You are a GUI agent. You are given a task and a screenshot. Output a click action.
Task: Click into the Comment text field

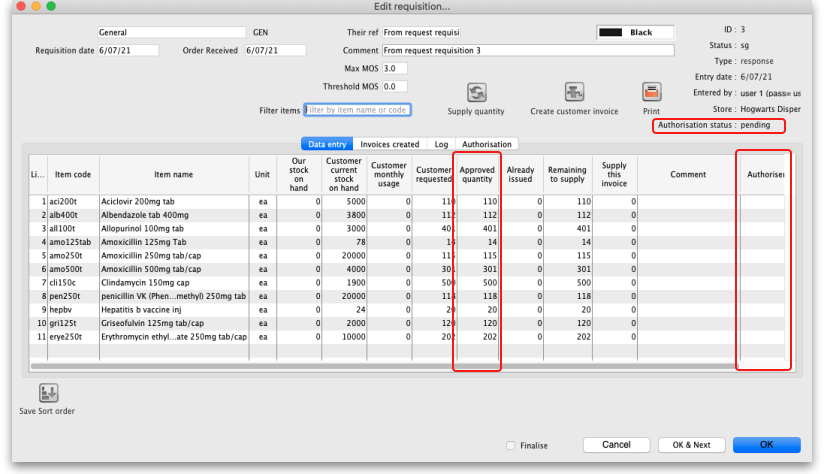coord(527,50)
